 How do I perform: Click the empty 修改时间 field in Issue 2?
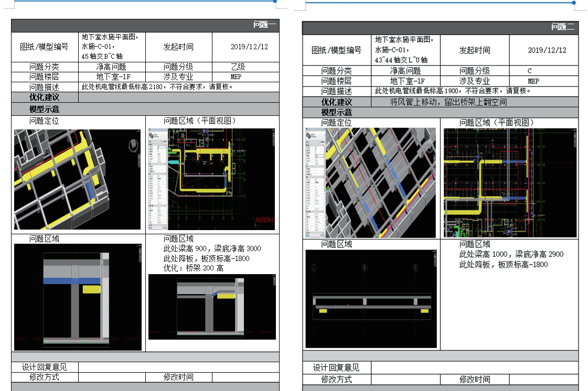click(543, 379)
